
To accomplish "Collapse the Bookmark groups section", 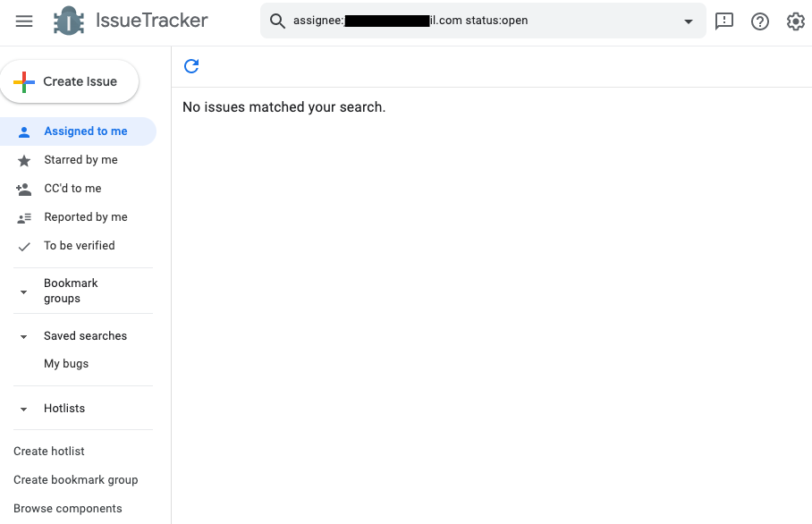I will point(24,292).
